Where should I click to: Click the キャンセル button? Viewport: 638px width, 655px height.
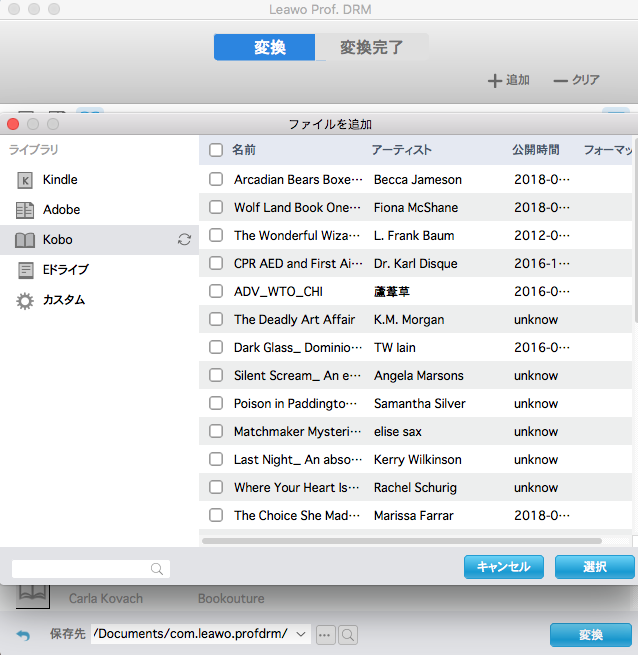504,567
